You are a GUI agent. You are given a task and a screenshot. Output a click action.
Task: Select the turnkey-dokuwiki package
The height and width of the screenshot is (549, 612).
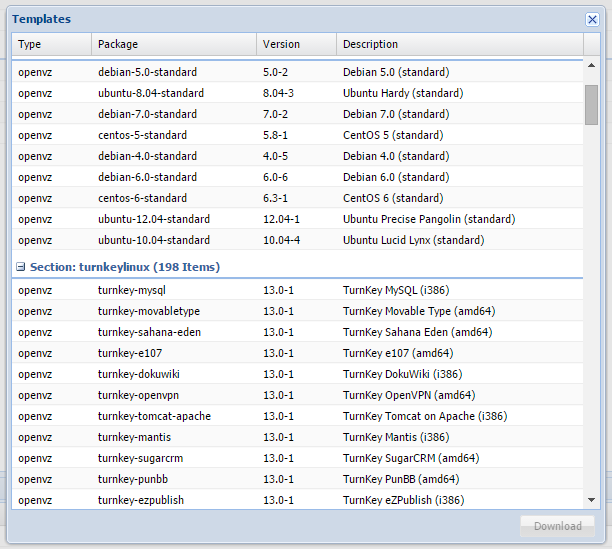pos(139,375)
